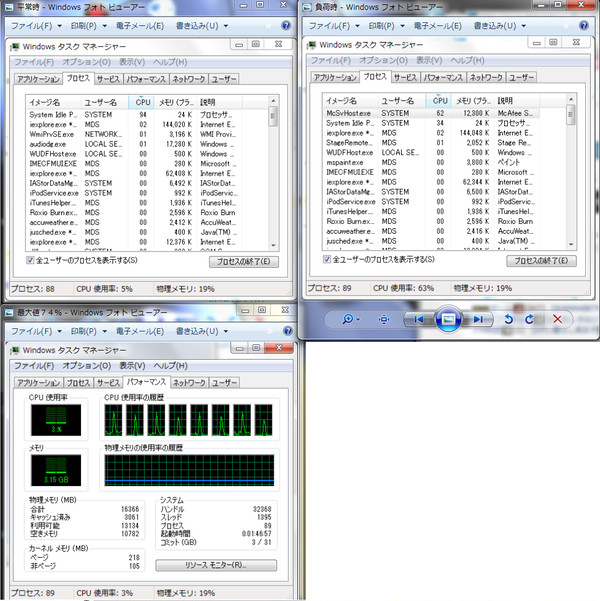Click the help icon in 最大値74% viewer
This screenshot has height=601, width=600.
(288, 330)
